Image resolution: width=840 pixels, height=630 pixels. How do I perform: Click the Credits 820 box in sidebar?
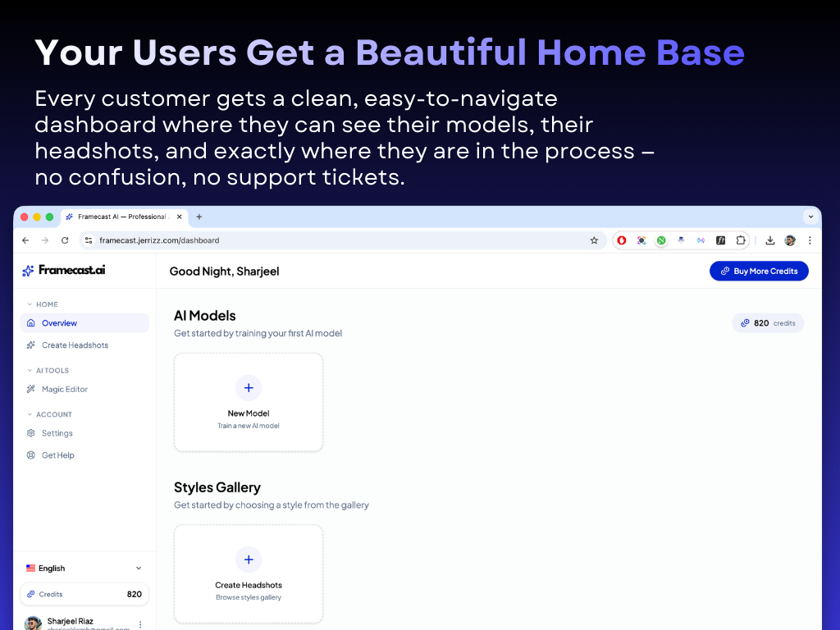(84, 594)
